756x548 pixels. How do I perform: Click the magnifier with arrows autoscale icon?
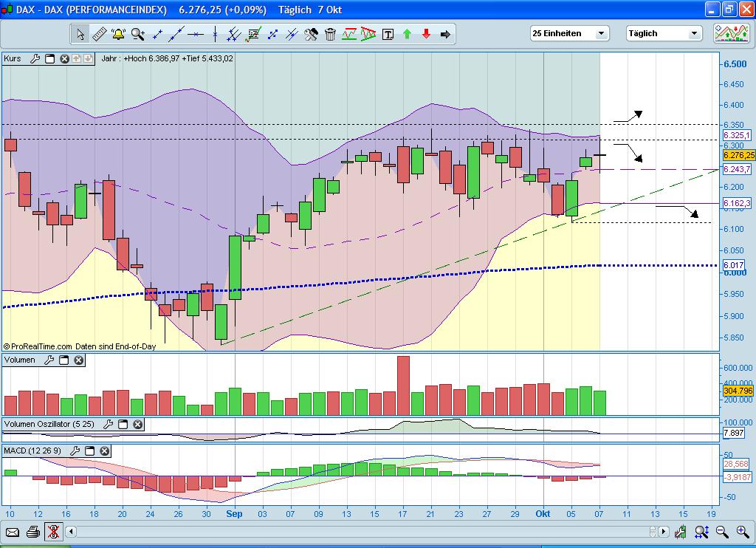pos(701,532)
